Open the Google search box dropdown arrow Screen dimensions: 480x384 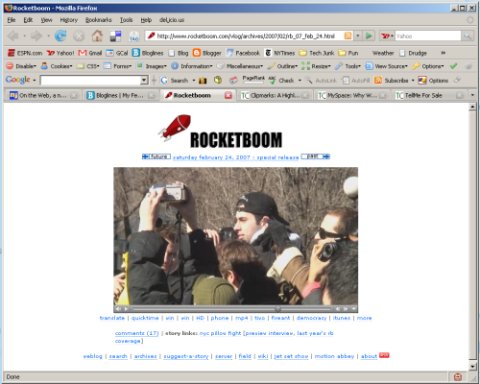click(x=144, y=80)
